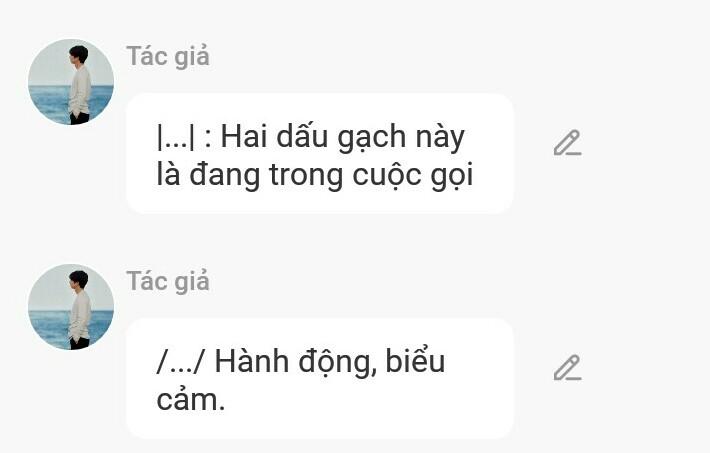Edit the message about call dashes
The image size is (710, 453).
pos(567,143)
